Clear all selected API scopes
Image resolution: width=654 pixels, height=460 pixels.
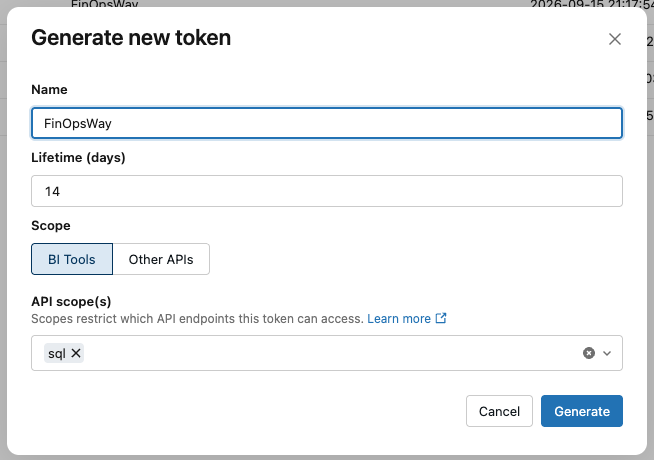[589, 353]
